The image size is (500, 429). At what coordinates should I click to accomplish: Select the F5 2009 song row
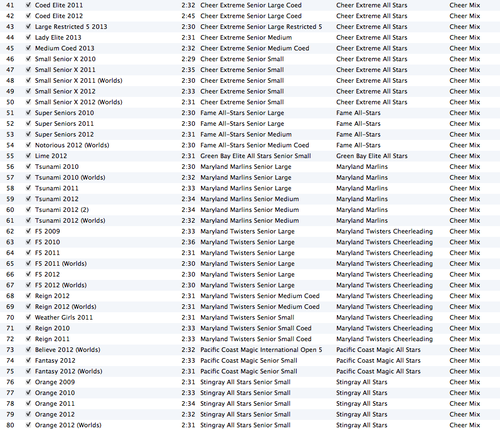[x=250, y=231]
